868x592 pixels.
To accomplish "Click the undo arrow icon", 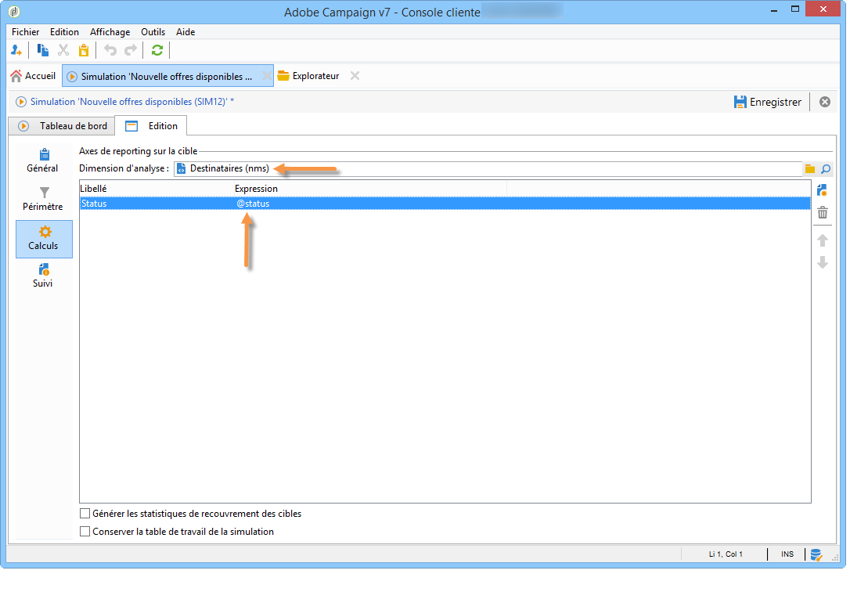I will (110, 50).
